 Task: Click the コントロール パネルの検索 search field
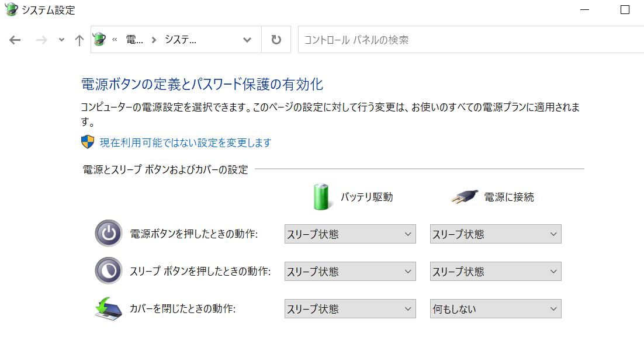(468, 40)
